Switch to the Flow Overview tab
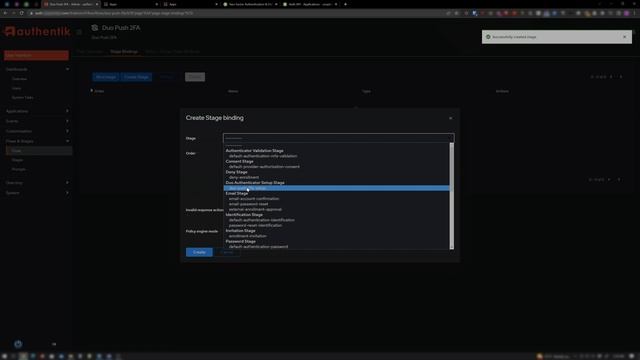The height and width of the screenshot is (360, 640). [91, 52]
